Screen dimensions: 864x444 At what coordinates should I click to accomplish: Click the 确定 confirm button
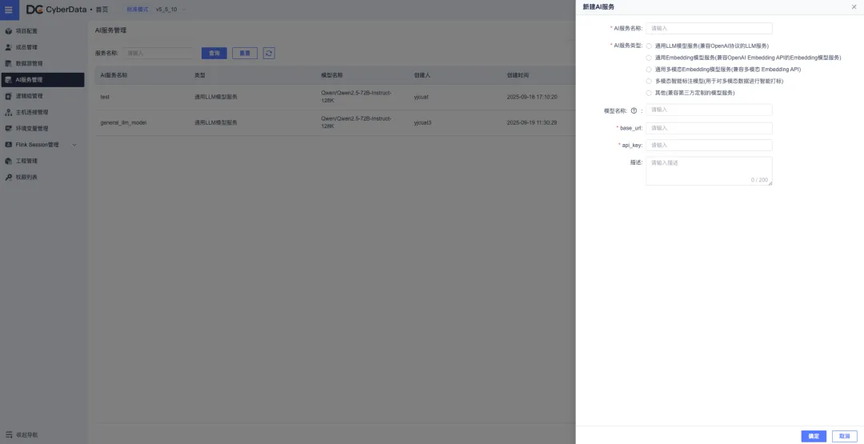(x=814, y=436)
